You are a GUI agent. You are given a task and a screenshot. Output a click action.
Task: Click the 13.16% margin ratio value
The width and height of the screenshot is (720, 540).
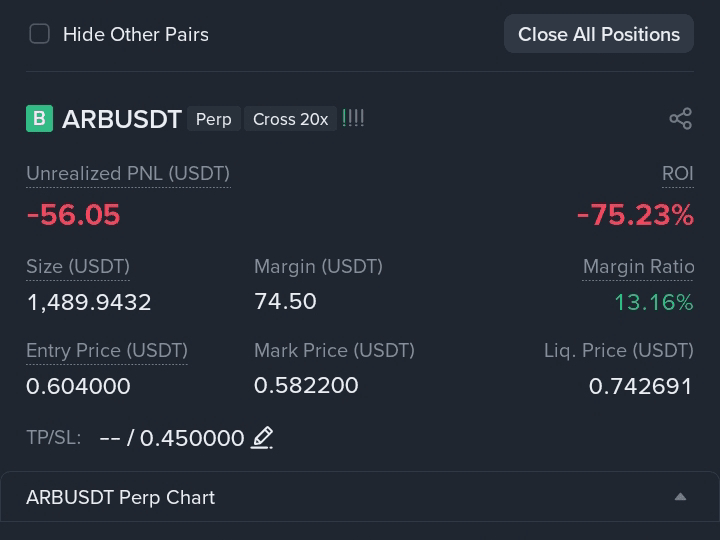point(654,303)
